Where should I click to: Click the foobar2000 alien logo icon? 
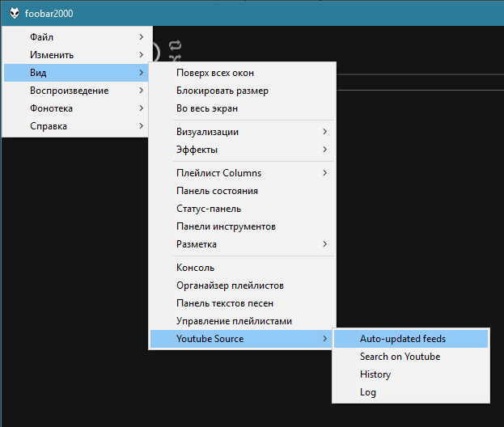(x=15, y=14)
